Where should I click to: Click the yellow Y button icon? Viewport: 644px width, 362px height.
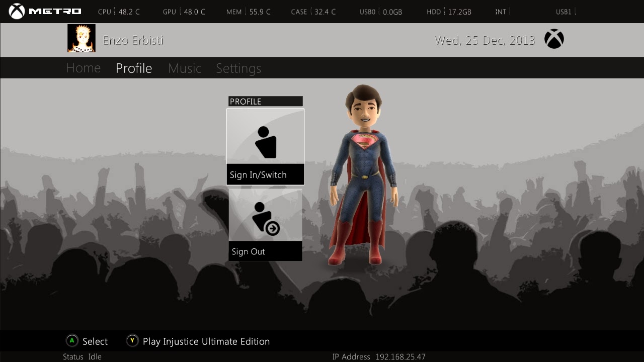click(132, 341)
